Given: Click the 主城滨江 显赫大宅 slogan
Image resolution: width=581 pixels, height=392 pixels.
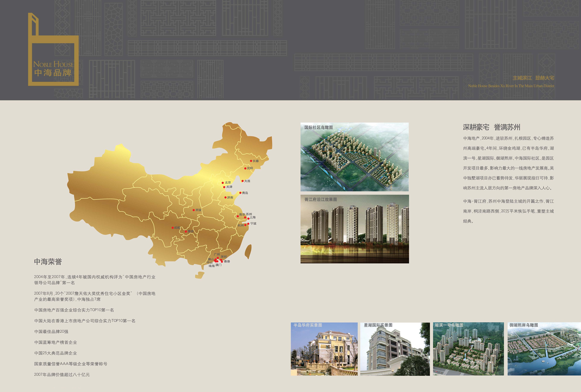Looking at the screenshot, I should 533,78.
